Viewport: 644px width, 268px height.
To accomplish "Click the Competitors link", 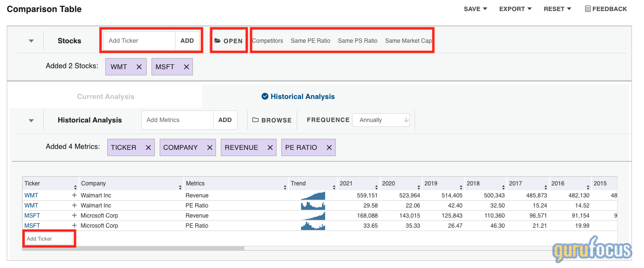I will click(x=267, y=41).
